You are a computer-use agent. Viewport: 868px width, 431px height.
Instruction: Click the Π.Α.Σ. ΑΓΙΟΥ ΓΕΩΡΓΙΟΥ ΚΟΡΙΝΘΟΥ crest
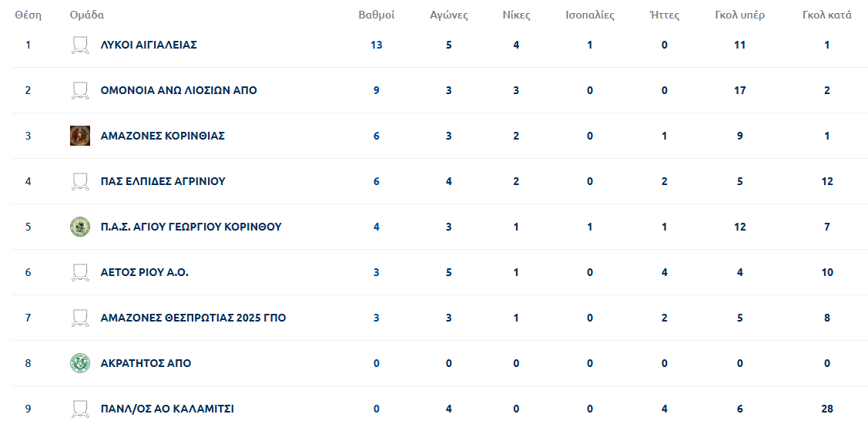click(79, 227)
